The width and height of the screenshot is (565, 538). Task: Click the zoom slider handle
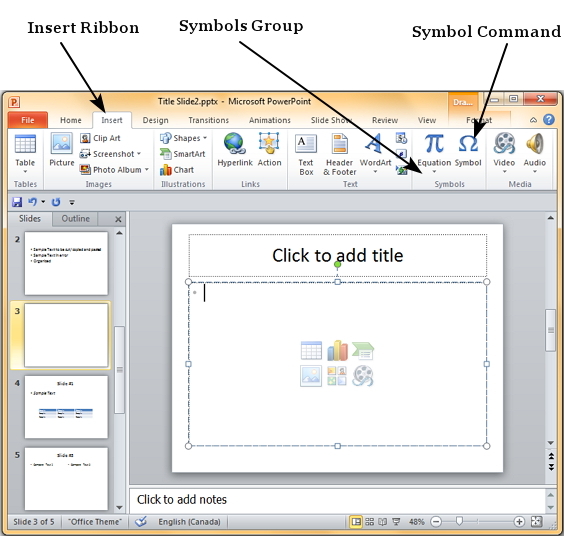(x=459, y=521)
